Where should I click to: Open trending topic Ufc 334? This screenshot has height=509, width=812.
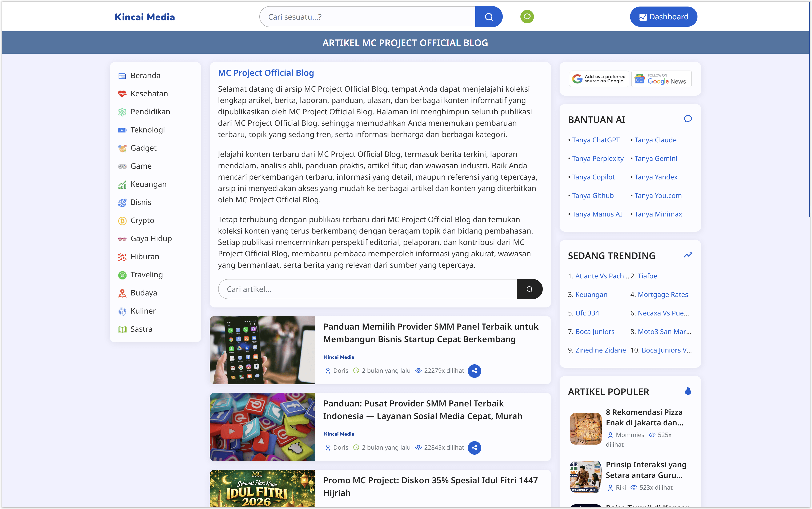(587, 313)
